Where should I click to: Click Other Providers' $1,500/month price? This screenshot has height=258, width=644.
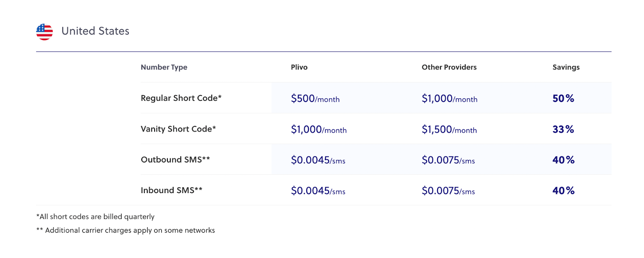click(449, 130)
